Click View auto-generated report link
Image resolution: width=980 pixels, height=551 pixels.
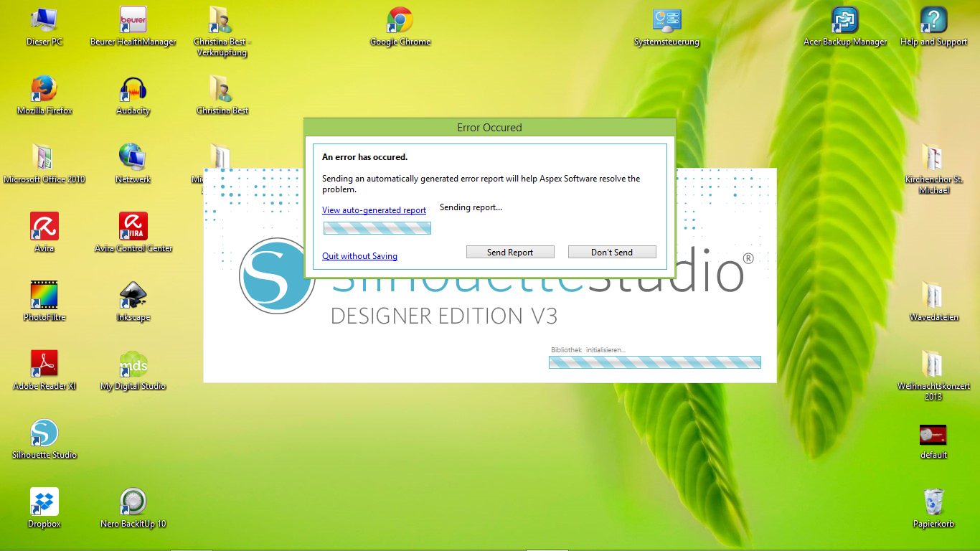(374, 210)
